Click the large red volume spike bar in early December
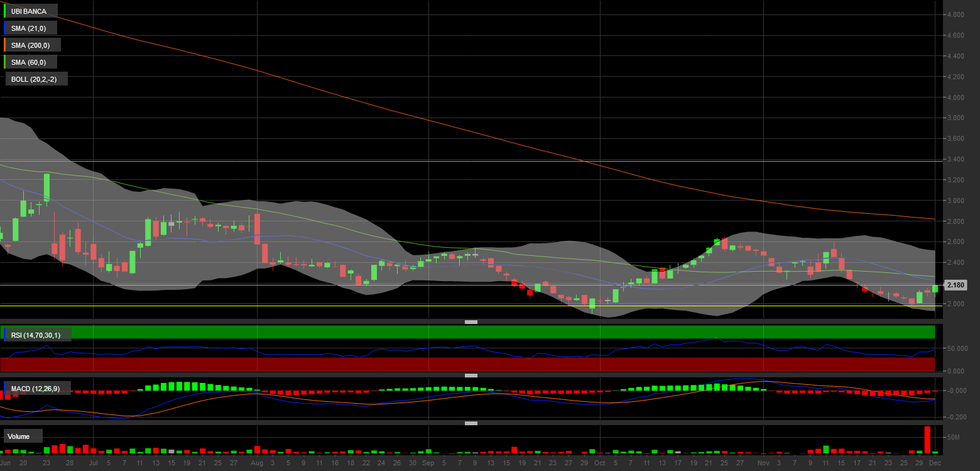Viewport: 980px width, 471px height. click(927, 440)
